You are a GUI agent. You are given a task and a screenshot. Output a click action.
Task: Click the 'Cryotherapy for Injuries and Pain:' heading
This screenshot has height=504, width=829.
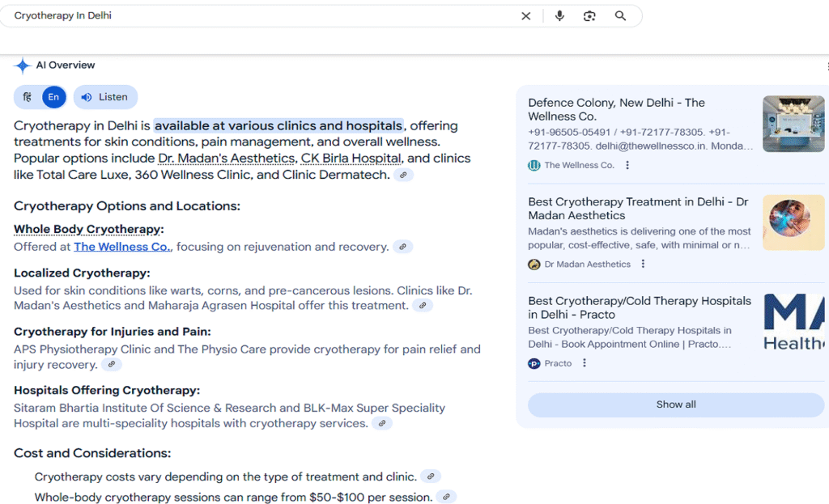point(112,332)
